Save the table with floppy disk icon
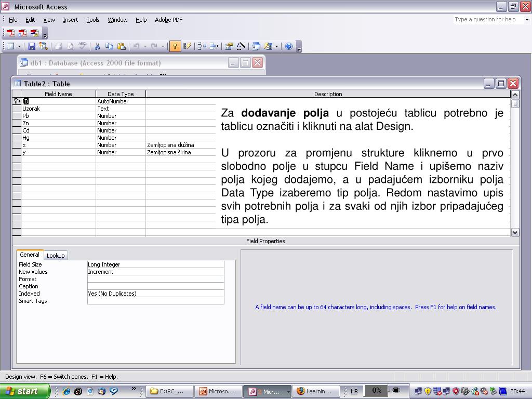 tap(32, 46)
